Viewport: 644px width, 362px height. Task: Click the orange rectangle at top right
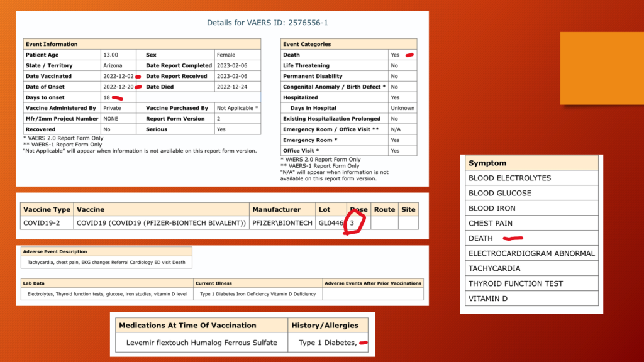[x=601, y=68]
